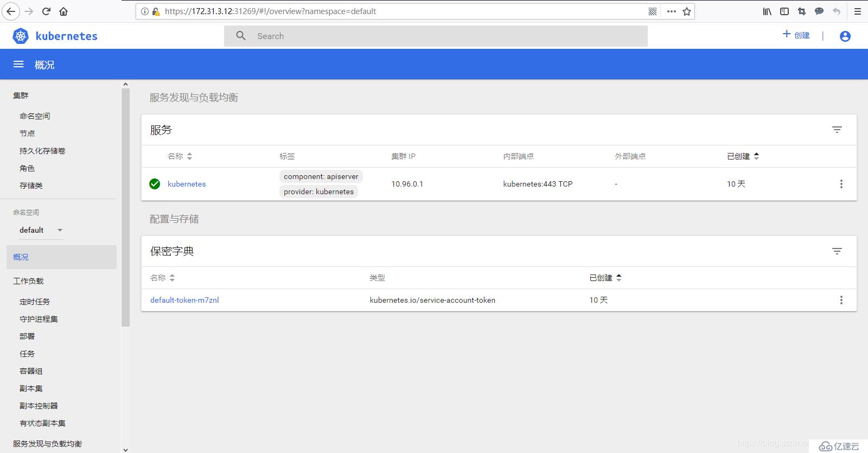Open 定时任务 in the sidebar

point(35,302)
